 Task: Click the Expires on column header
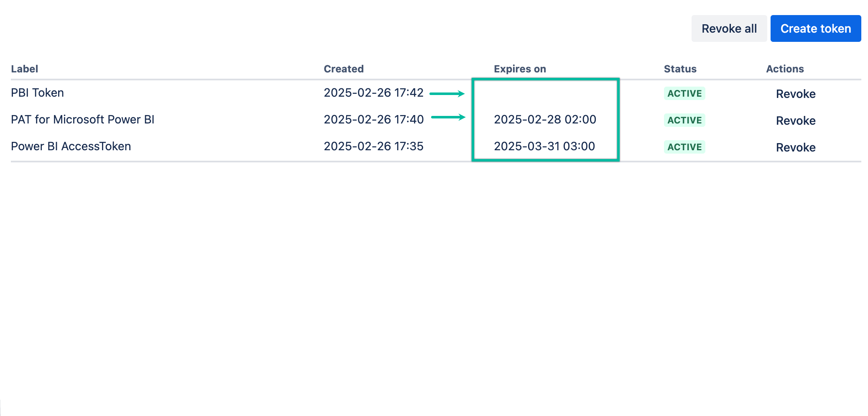coord(520,69)
